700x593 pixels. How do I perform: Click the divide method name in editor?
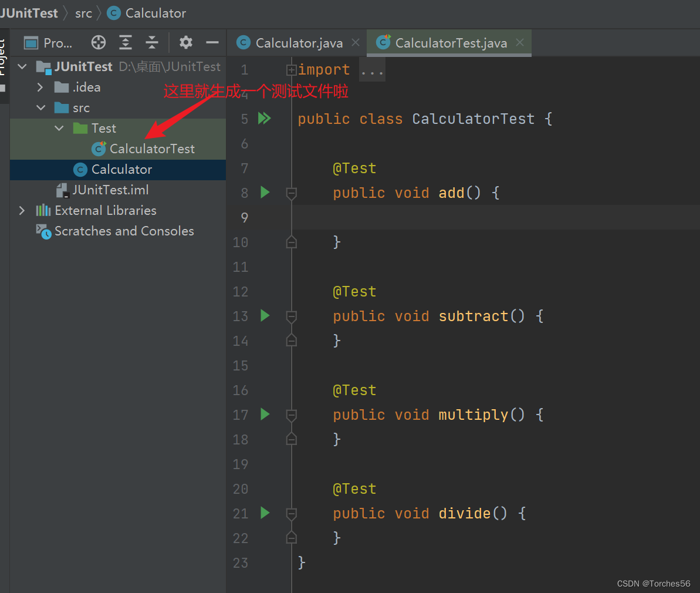464,513
